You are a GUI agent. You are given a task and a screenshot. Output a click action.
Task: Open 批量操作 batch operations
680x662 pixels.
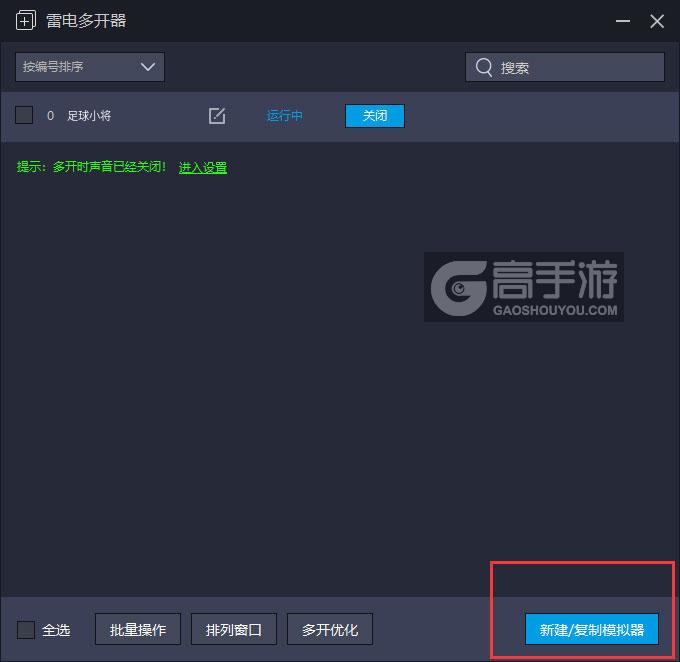point(138,629)
